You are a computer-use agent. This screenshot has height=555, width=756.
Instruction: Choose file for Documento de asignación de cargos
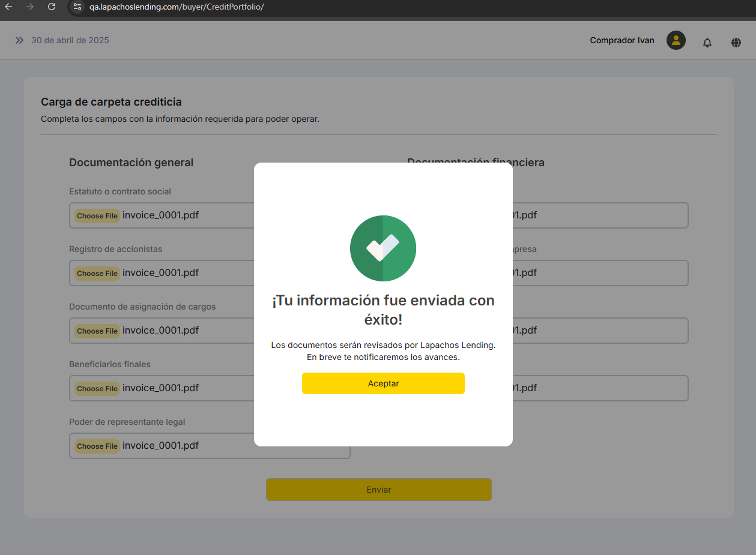click(97, 331)
